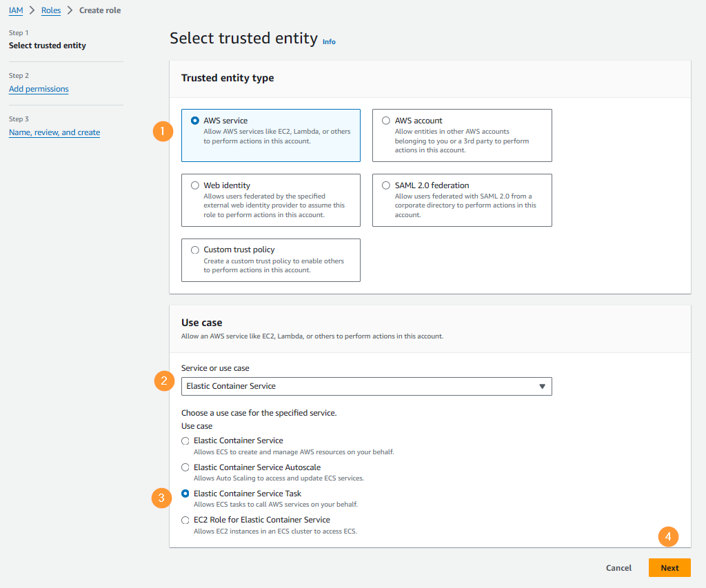Click the 'Service or use case' field label
The width and height of the screenshot is (706, 588).
[215, 368]
